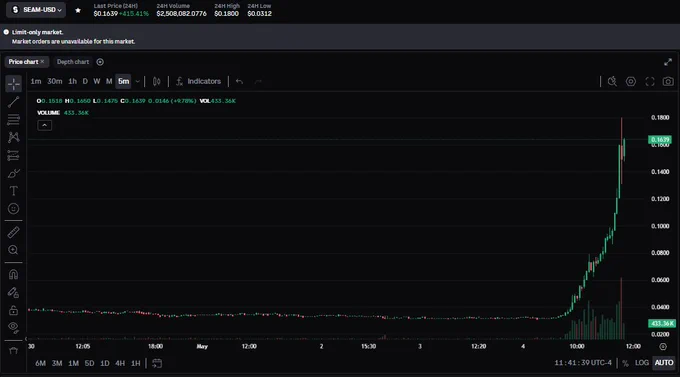This screenshot has width=680, height=377.
Task: Select the XABCD pattern tool
Action: 13,138
